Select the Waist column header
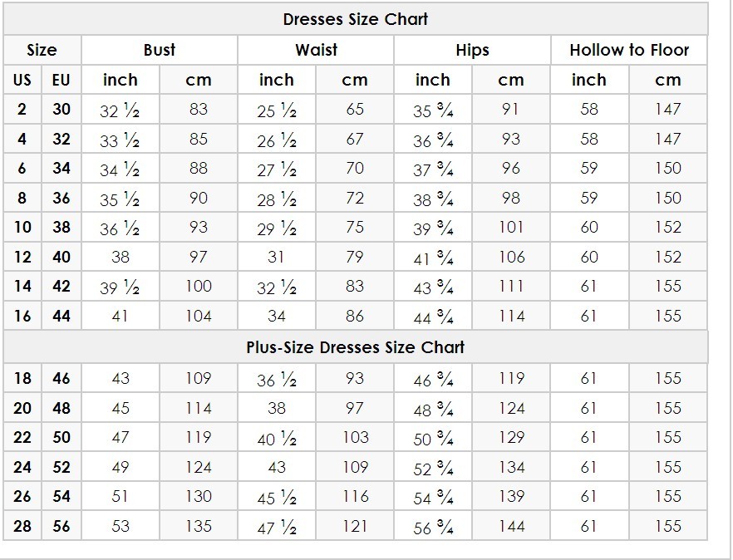This screenshot has width=733, height=560. (x=316, y=50)
